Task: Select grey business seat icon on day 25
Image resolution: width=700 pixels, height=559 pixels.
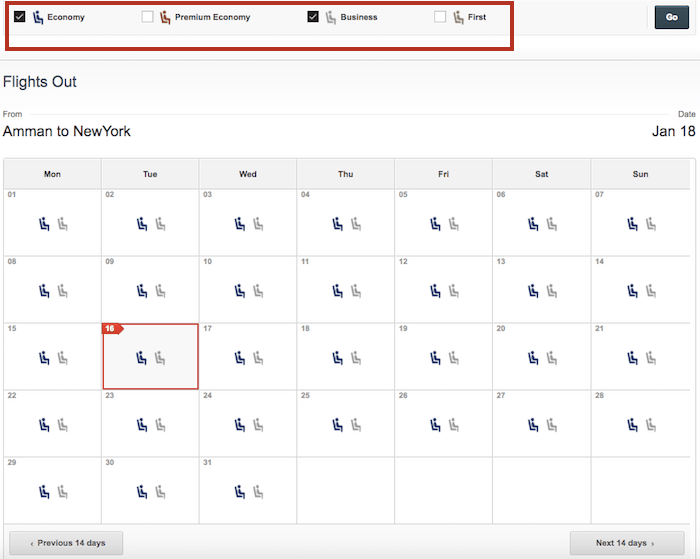Action: tap(356, 425)
